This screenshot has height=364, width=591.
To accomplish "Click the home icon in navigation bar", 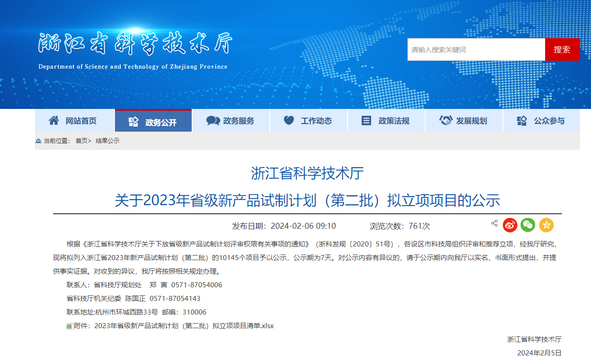I will [x=54, y=121].
